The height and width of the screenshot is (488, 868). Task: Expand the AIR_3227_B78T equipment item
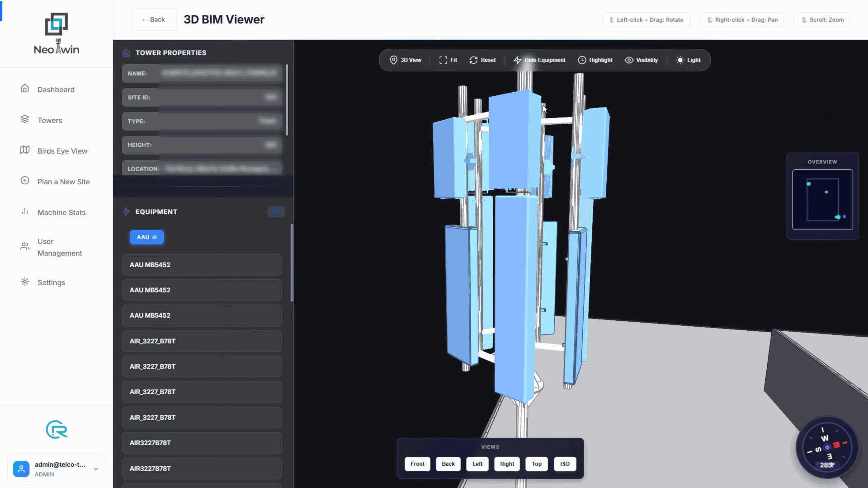(201, 341)
